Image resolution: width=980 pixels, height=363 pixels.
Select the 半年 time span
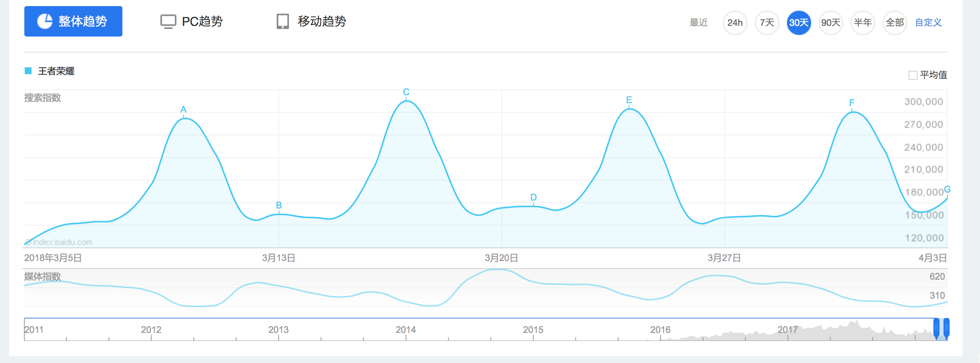(x=863, y=23)
